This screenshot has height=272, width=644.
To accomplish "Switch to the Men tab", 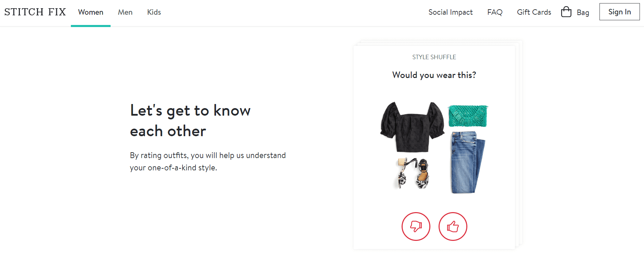I will coord(125,12).
